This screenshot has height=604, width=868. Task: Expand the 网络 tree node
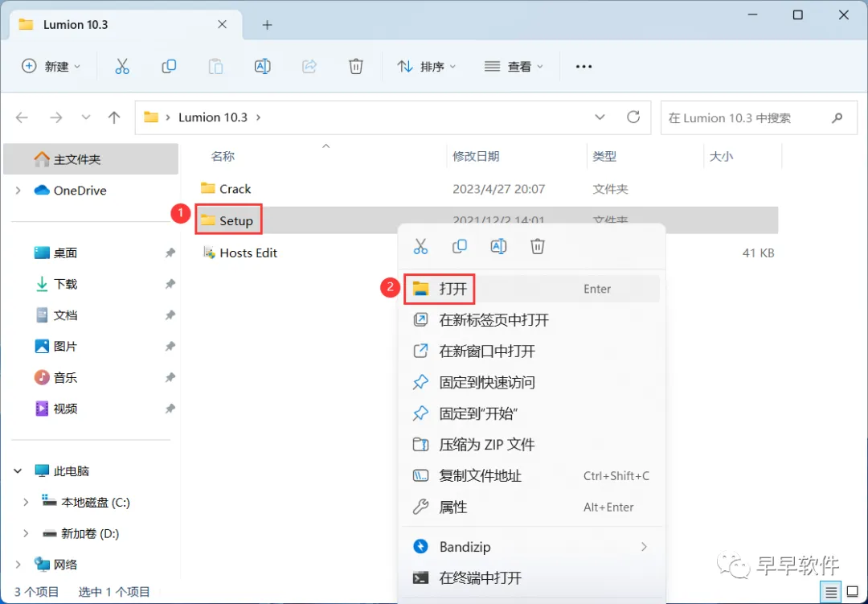[x=18, y=565]
